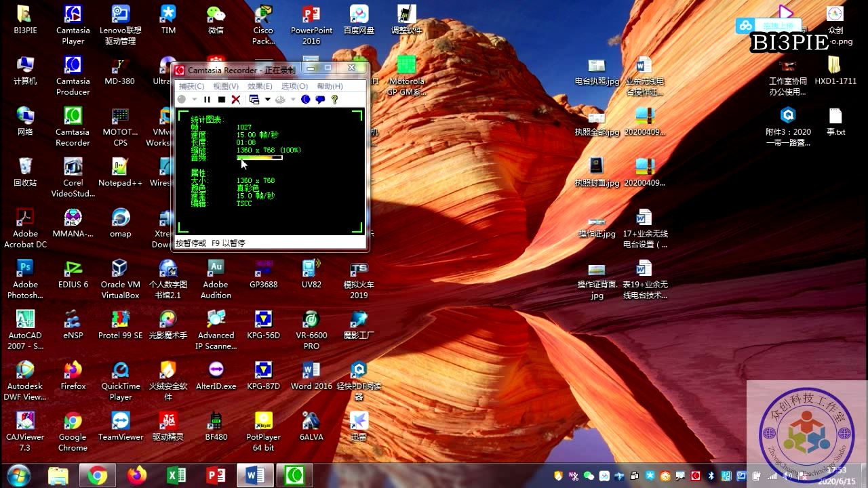Expand the capture region dropdown arrow
This screenshot has width=868, height=488.
click(267, 100)
